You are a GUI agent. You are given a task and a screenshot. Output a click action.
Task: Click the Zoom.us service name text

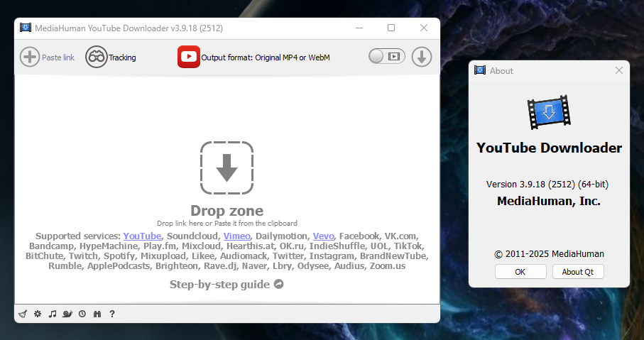pyautogui.click(x=388, y=266)
